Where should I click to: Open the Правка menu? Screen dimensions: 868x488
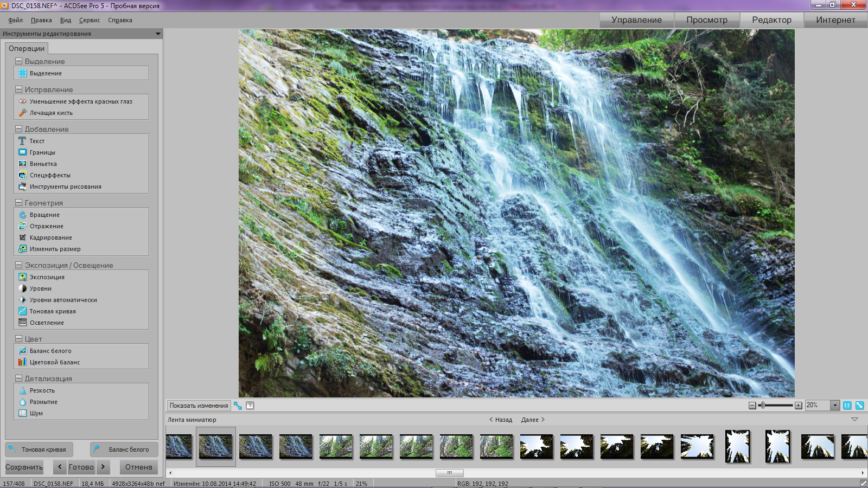coord(41,20)
